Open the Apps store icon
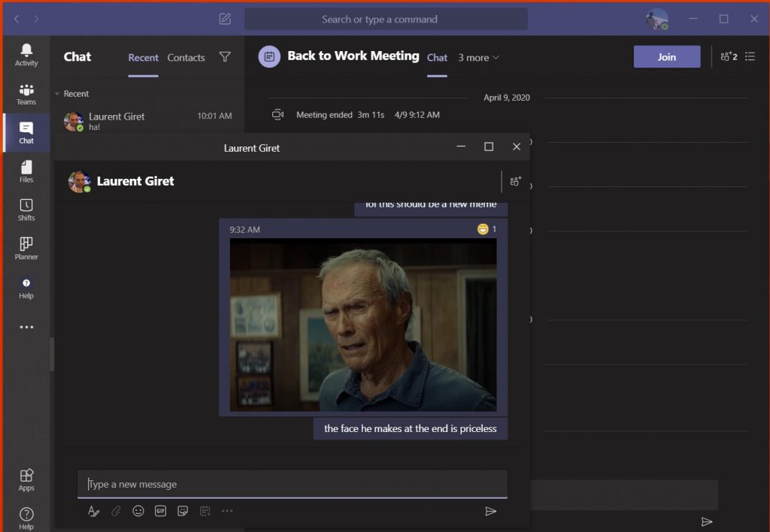Screen dimensions: 770x532 coord(26,480)
